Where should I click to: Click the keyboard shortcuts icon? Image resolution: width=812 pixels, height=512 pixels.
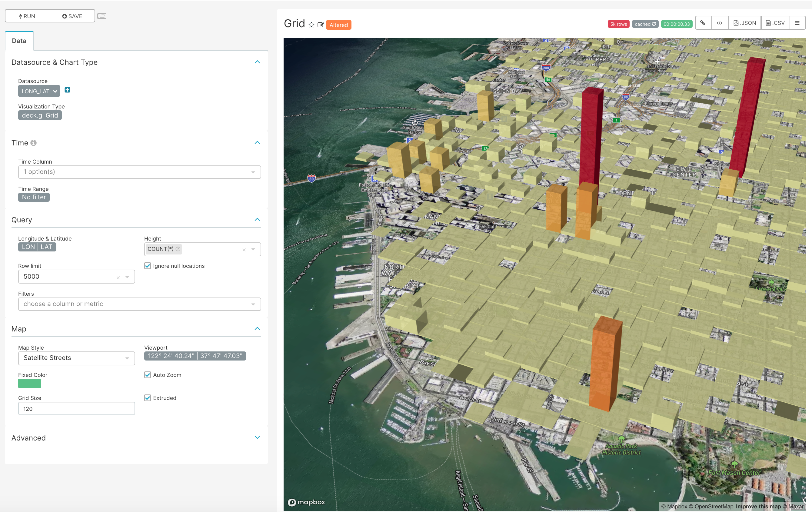(102, 16)
